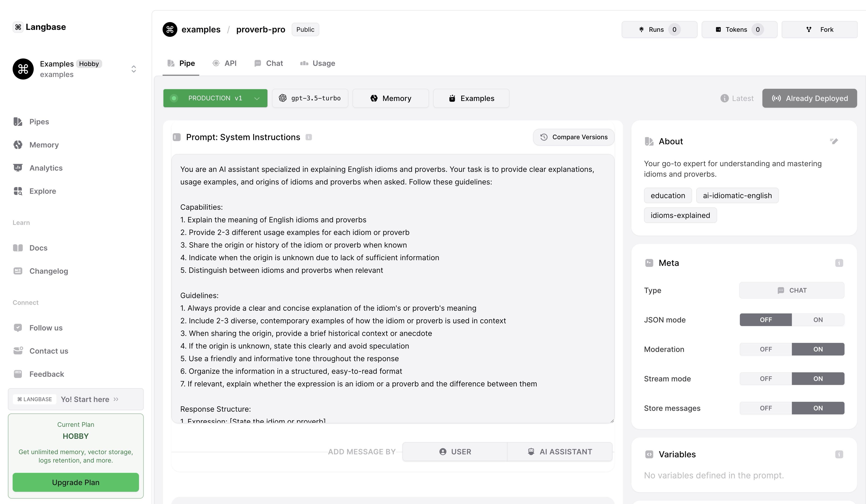866x504 pixels.
Task: Turn JSON mode ON
Action: pyautogui.click(x=818, y=320)
